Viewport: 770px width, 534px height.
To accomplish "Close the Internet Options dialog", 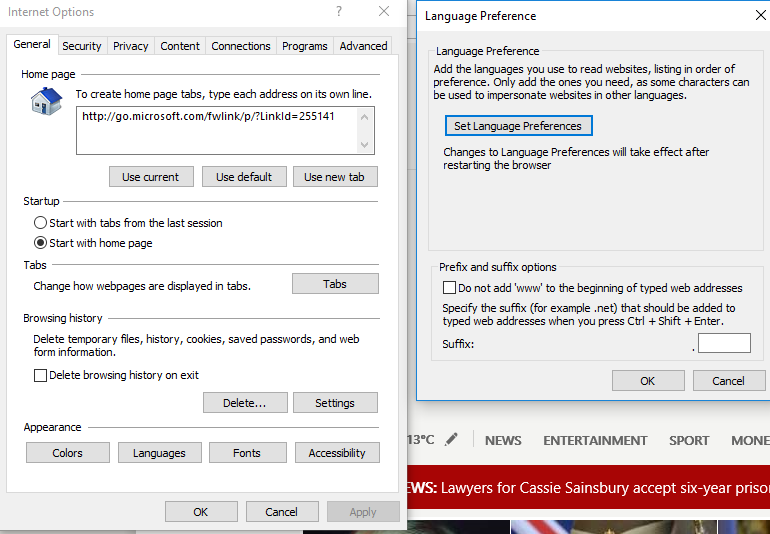I will point(384,11).
